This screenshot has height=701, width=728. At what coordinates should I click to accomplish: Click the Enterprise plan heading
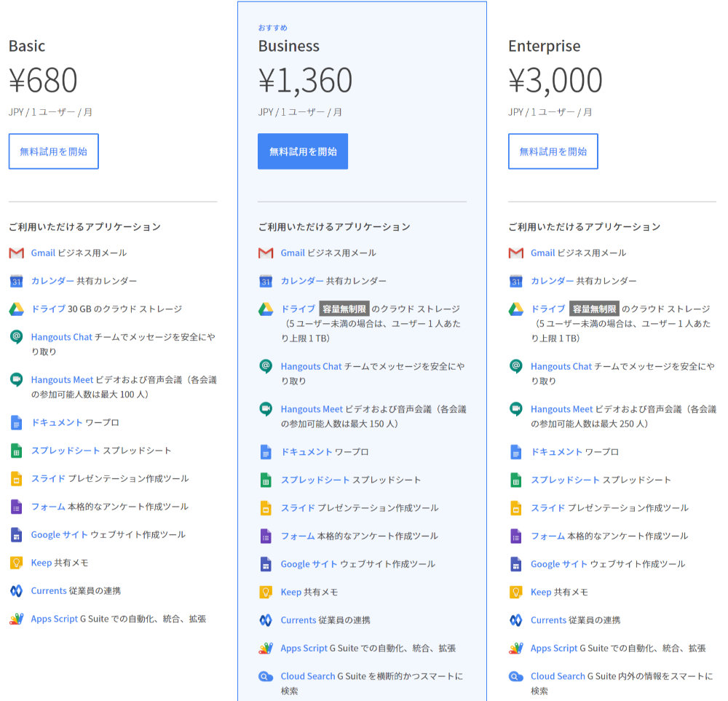pos(544,46)
